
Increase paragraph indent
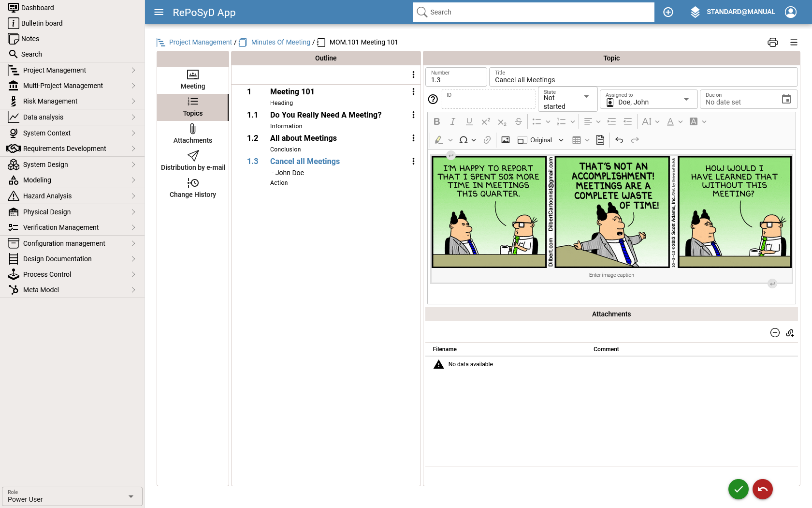(611, 121)
